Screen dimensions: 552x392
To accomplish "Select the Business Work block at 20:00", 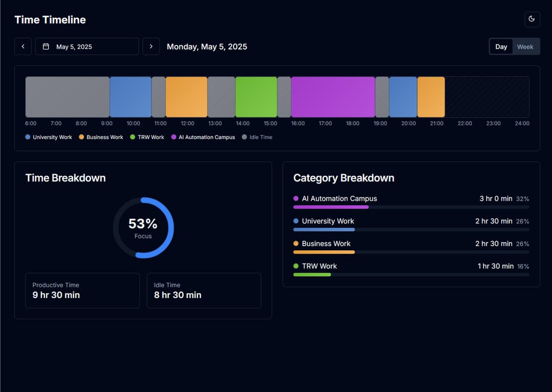I will (x=431, y=97).
